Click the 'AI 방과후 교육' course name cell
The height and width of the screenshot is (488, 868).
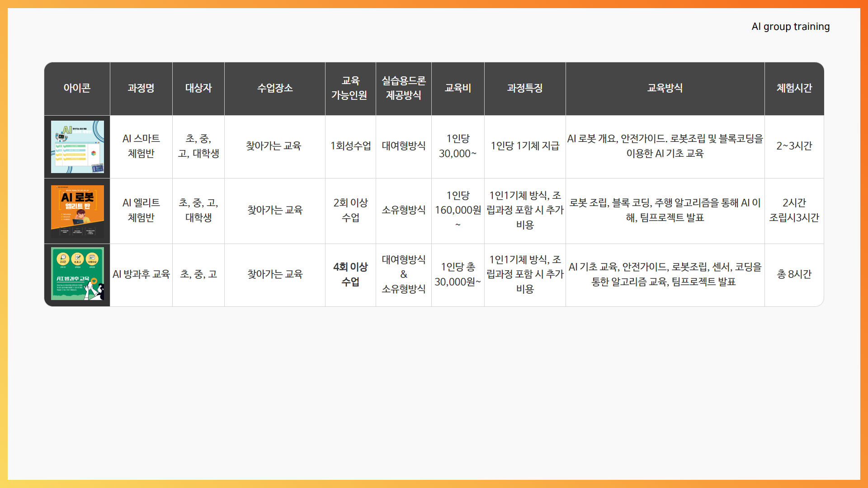tap(141, 275)
